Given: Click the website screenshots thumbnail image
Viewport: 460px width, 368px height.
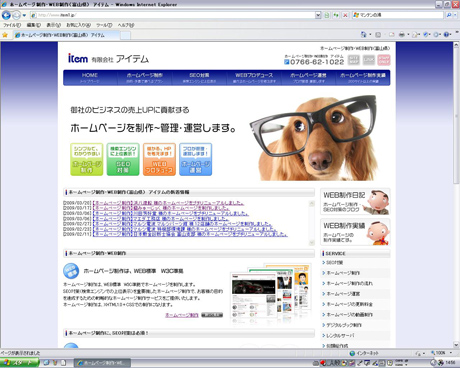Looking at the screenshot, I should click(271, 293).
